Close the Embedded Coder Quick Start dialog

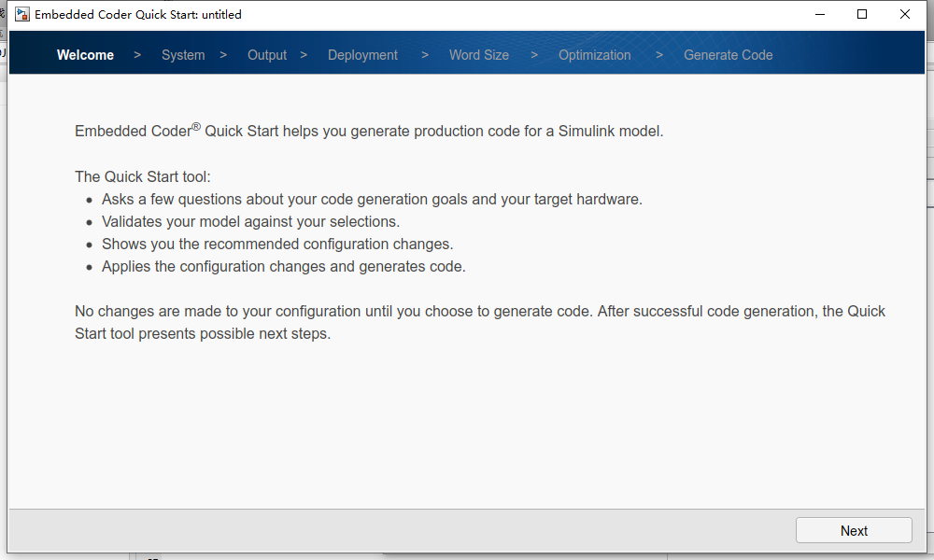[905, 15]
